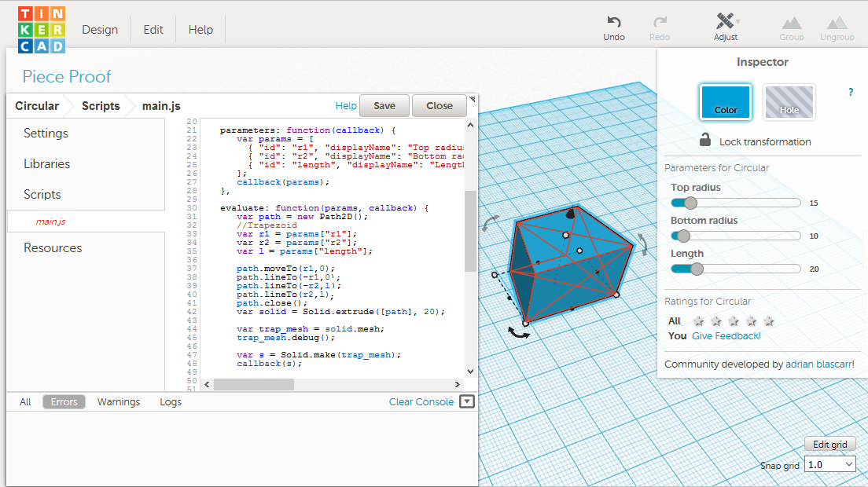868x487 pixels.
Task: Click the console options dropdown arrow
Action: coord(467,402)
